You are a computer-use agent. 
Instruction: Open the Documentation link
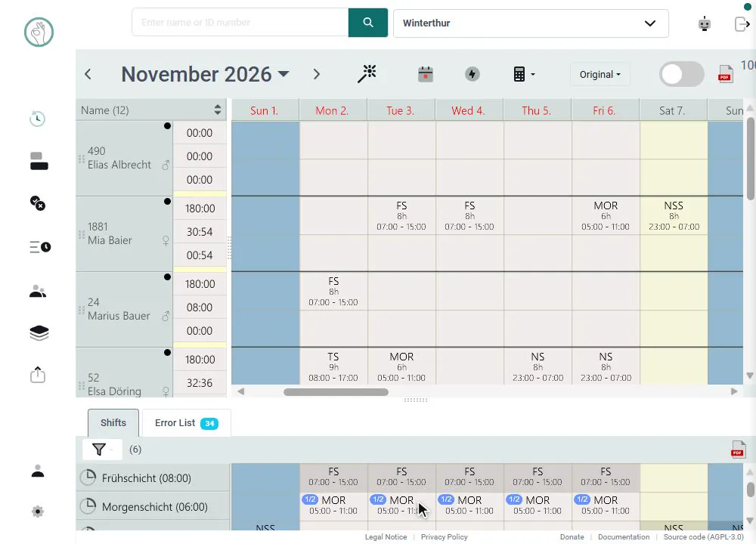pyautogui.click(x=624, y=536)
